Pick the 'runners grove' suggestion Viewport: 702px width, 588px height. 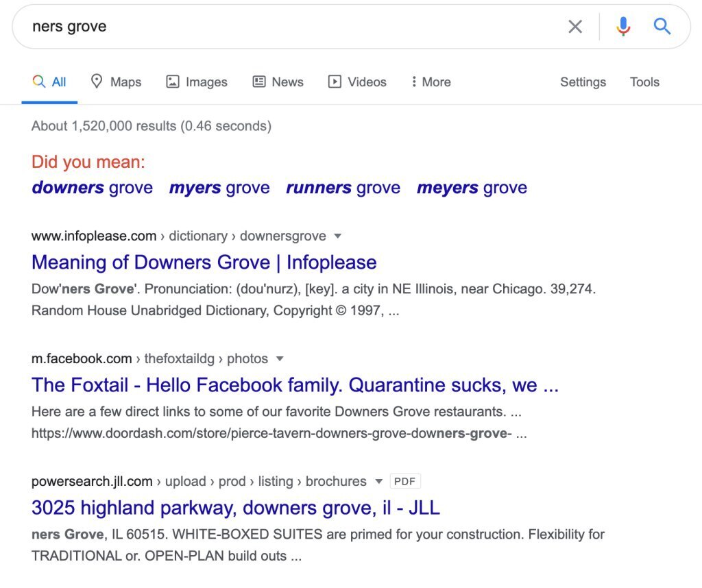point(343,188)
